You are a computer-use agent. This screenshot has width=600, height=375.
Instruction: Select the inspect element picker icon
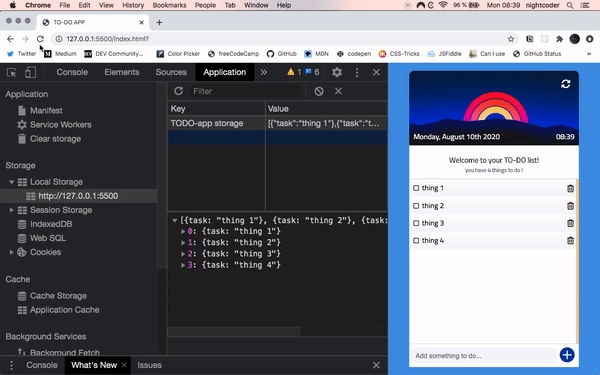[x=11, y=72]
